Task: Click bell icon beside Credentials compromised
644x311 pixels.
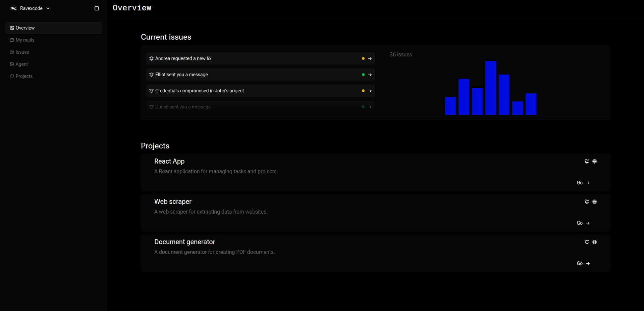Action: [x=151, y=91]
